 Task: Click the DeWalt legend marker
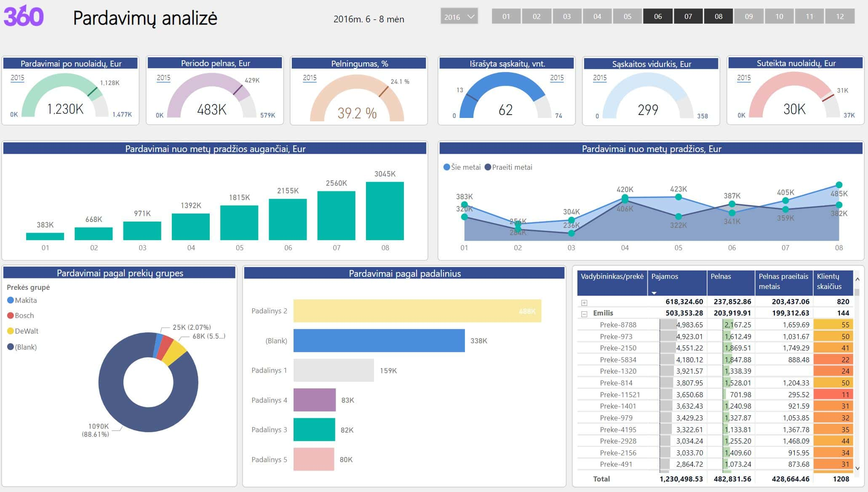click(x=11, y=331)
